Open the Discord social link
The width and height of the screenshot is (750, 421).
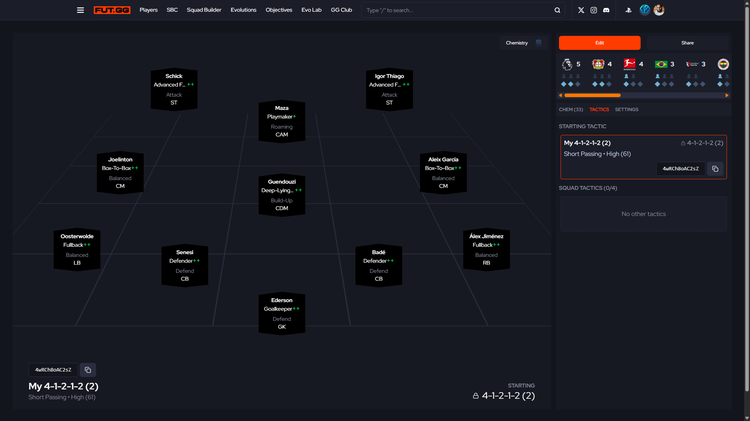click(607, 10)
